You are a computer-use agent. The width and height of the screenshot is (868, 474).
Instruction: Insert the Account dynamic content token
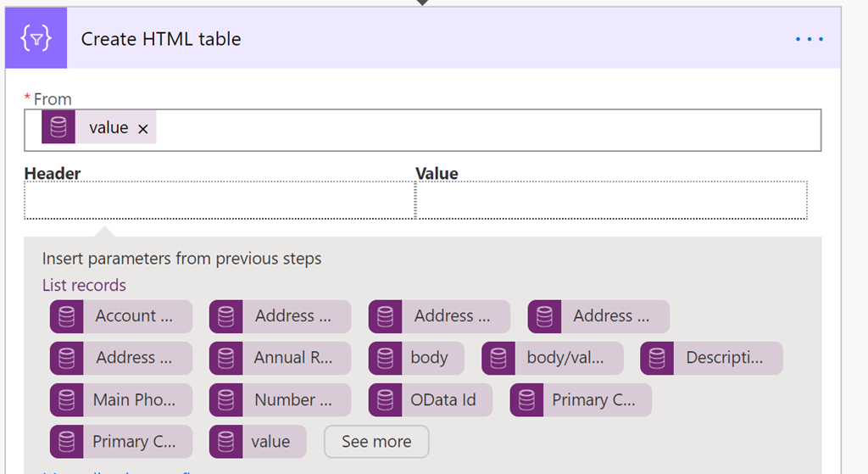121,316
